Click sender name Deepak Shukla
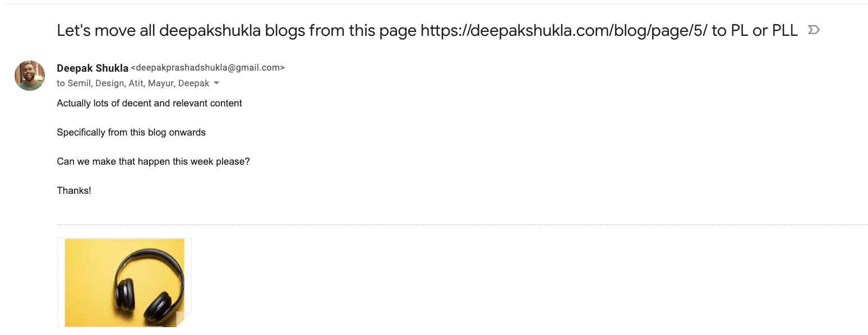Image resolution: width=868 pixels, height=335 pixels. [93, 68]
